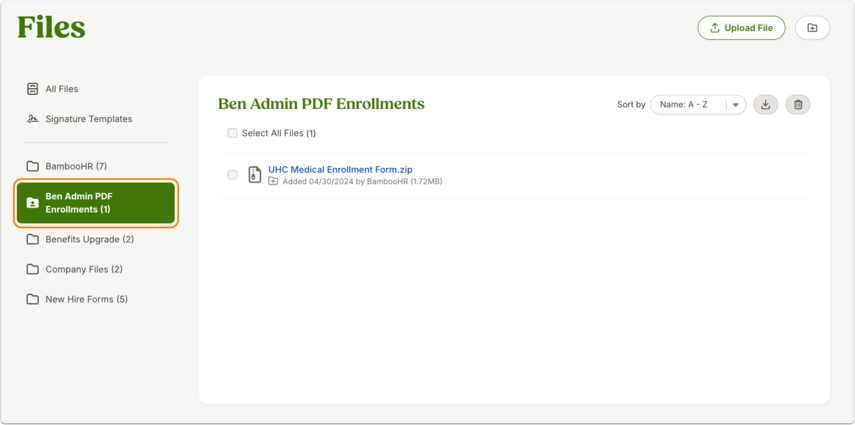Click the Sort by label
Screen dimensions: 855x425
coord(631,105)
